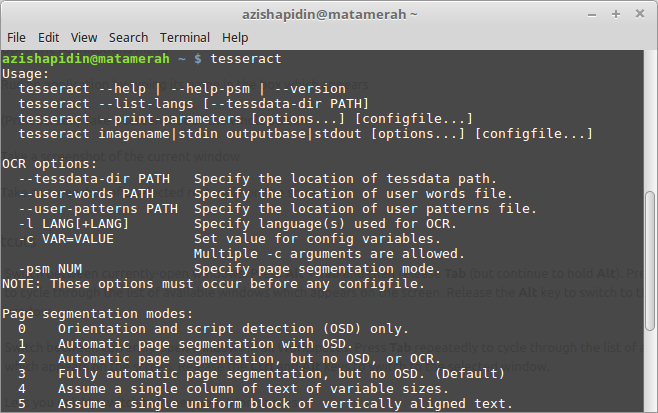This screenshot has width=658, height=413.
Task: Open the Help menu
Action: [235, 37]
